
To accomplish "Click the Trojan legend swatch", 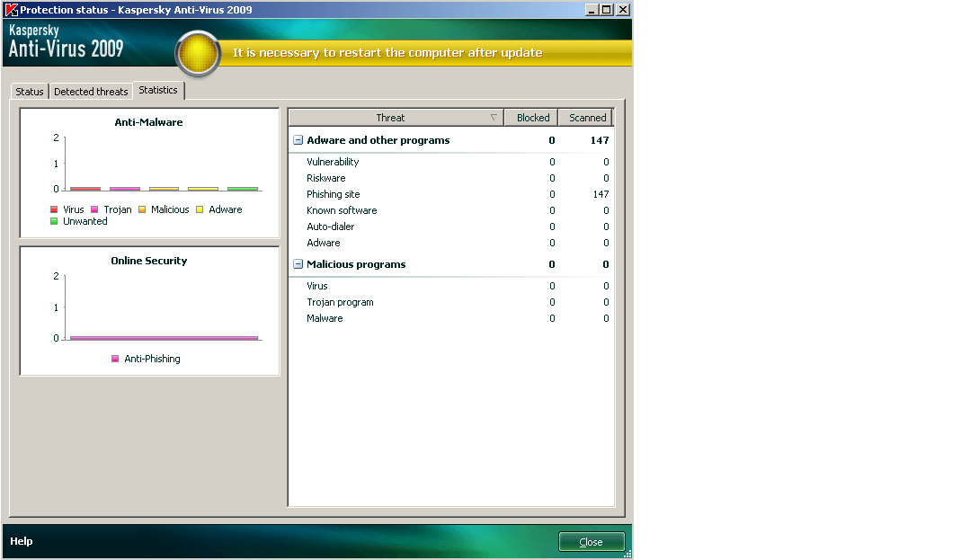I will [x=93, y=209].
